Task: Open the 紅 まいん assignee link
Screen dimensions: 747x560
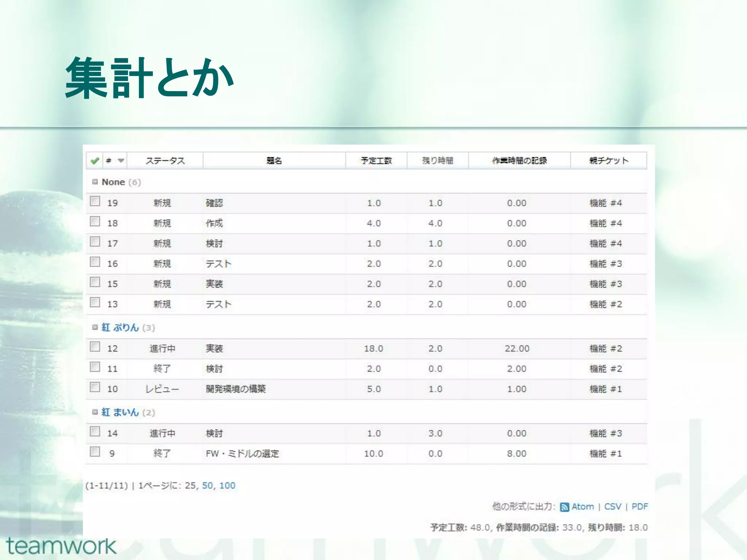Action: click(120, 412)
